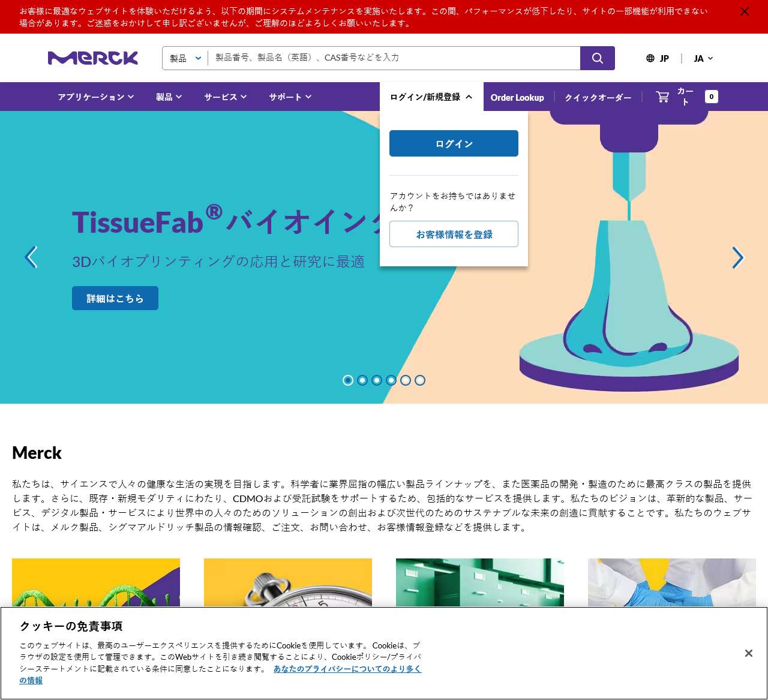The width and height of the screenshot is (768, 700).
Task: Click the Merck logo
Action: (93, 58)
